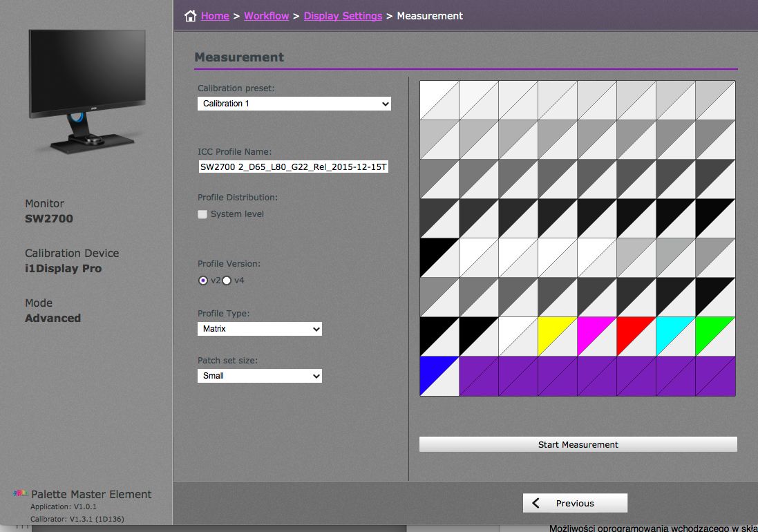Navigate to Home via the breadcrumb link
Image resolution: width=758 pixels, height=532 pixels.
point(215,15)
